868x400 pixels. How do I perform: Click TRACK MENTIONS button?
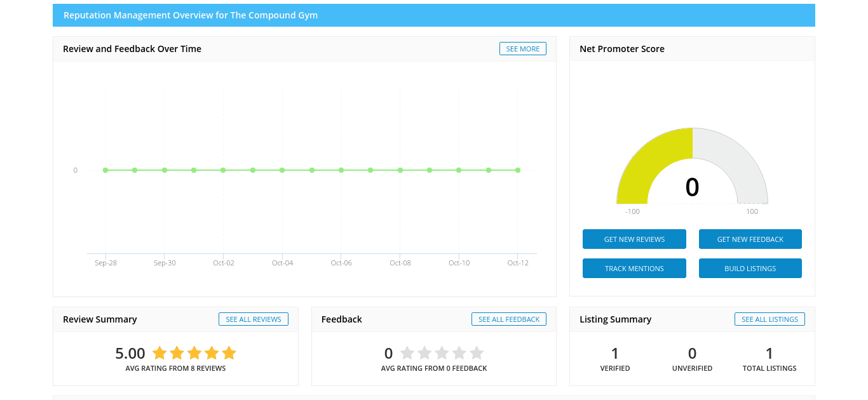click(x=634, y=269)
